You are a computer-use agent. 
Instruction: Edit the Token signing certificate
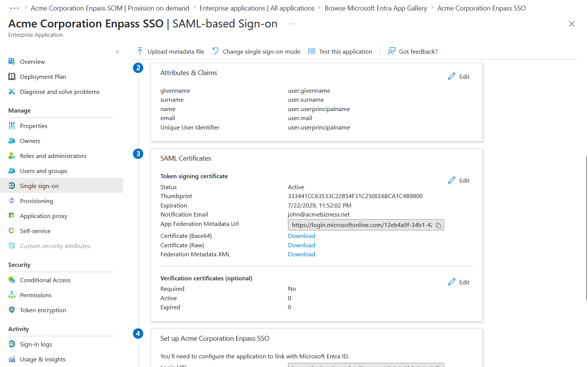[x=459, y=180]
